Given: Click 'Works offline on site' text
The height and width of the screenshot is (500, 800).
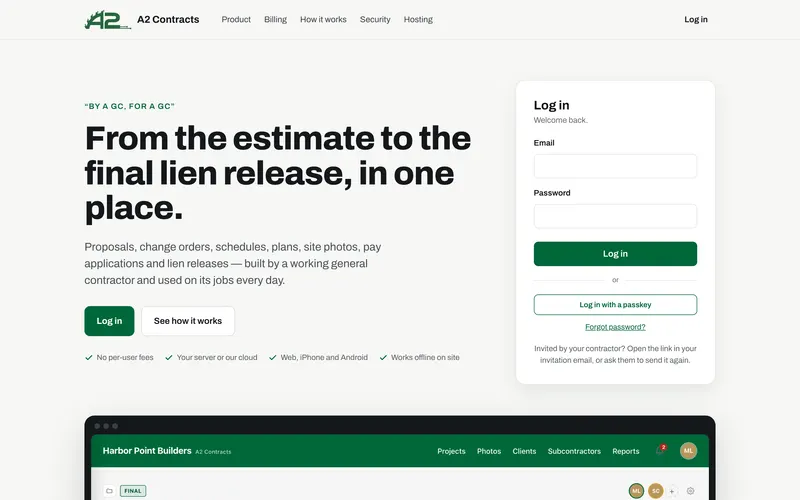Looking at the screenshot, I should click(425, 357).
